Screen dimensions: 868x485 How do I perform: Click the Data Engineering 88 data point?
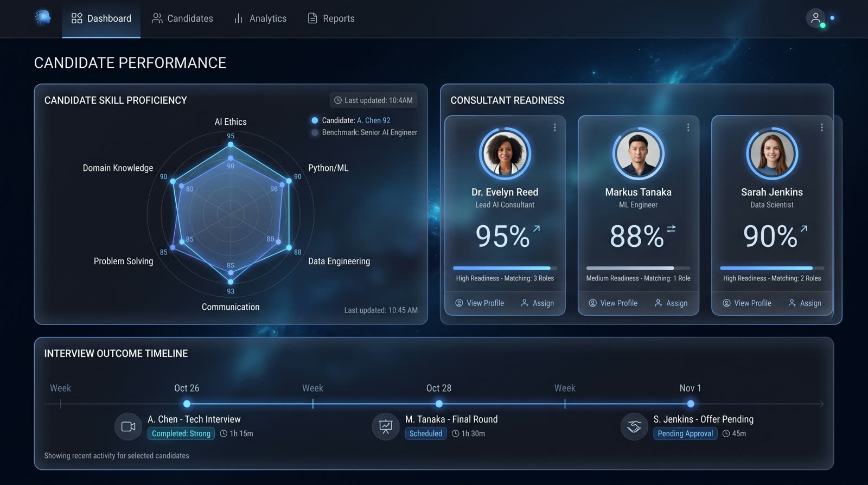[x=289, y=247]
